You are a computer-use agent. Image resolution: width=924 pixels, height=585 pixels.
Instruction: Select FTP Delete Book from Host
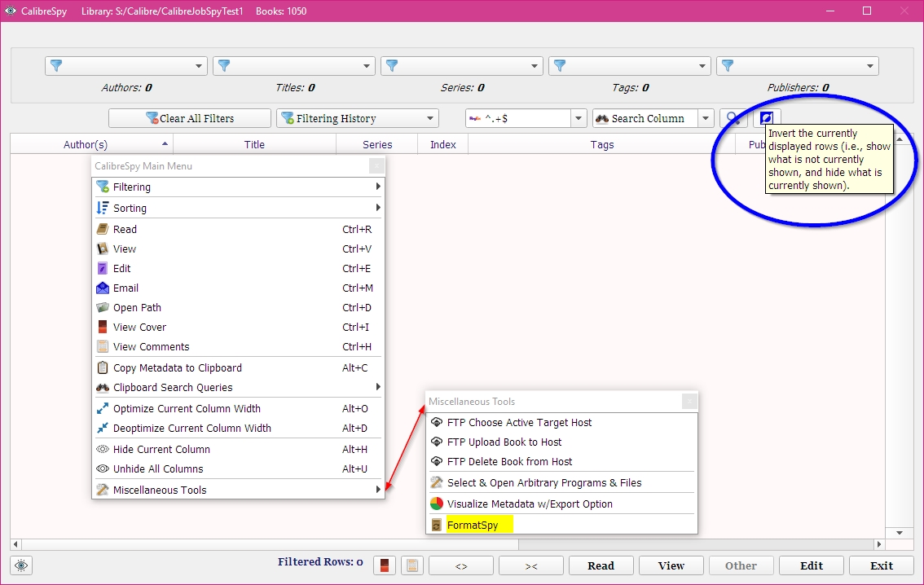pos(561,461)
